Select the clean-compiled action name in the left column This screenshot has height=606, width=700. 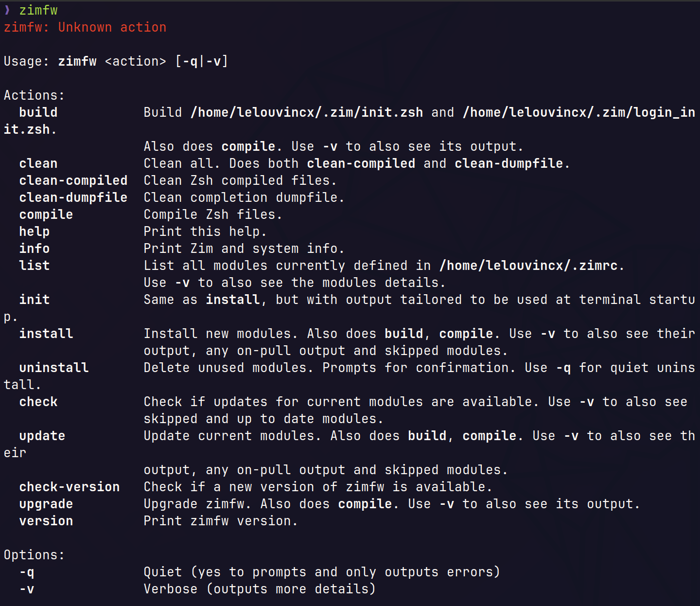[x=73, y=180]
